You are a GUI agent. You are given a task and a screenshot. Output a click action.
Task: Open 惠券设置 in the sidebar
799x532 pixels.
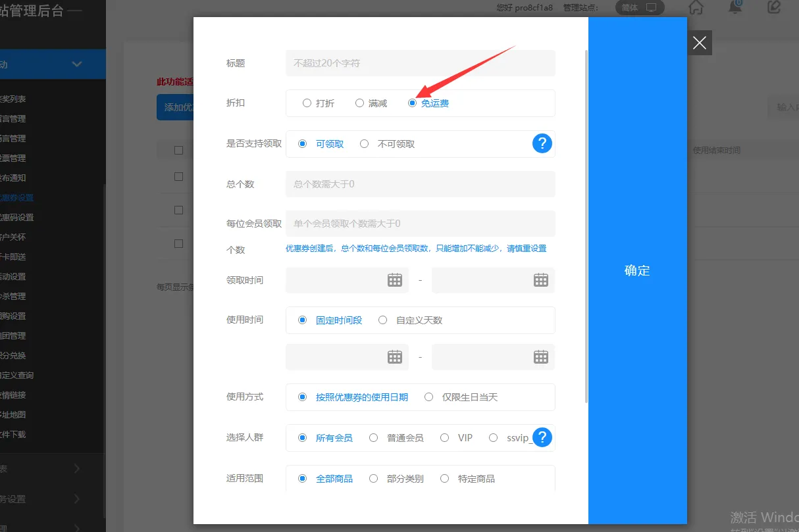[16, 198]
